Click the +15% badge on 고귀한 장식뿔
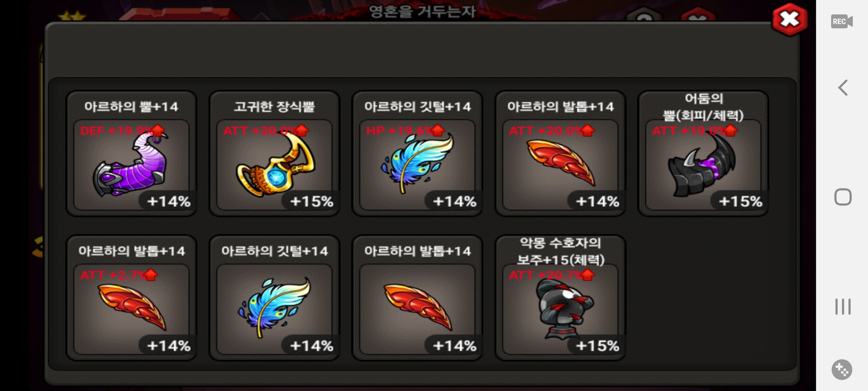The image size is (868, 391). (312, 201)
